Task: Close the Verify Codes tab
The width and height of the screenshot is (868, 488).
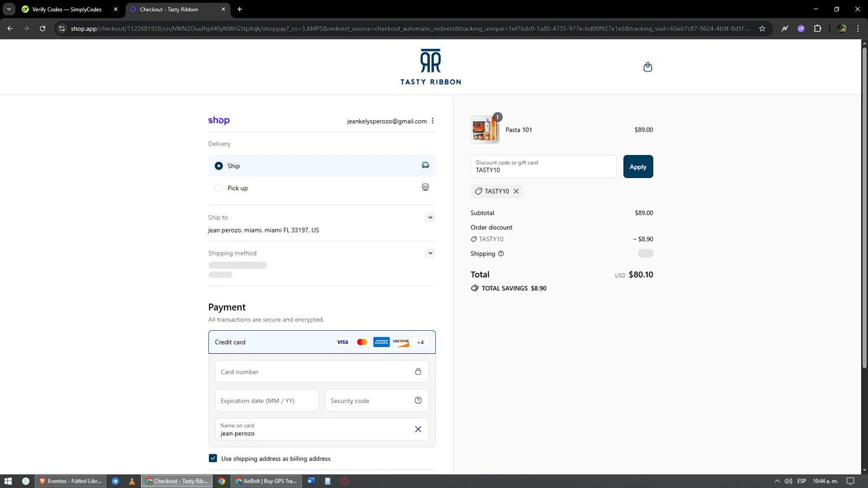Action: [x=116, y=9]
